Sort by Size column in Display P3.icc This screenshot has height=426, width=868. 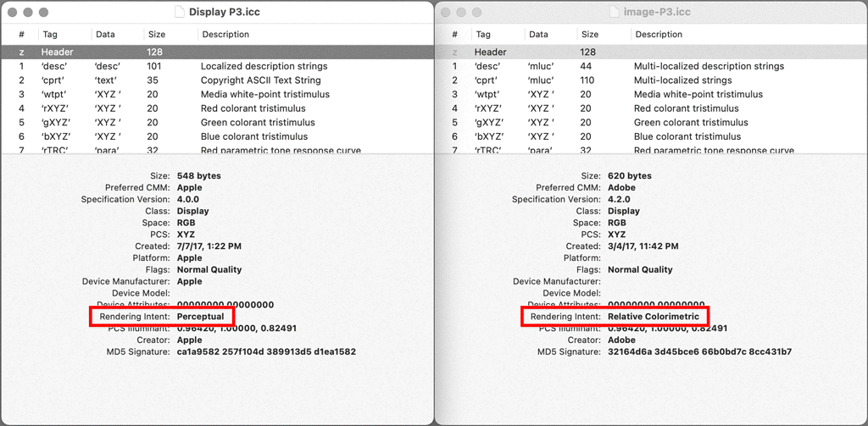(157, 35)
